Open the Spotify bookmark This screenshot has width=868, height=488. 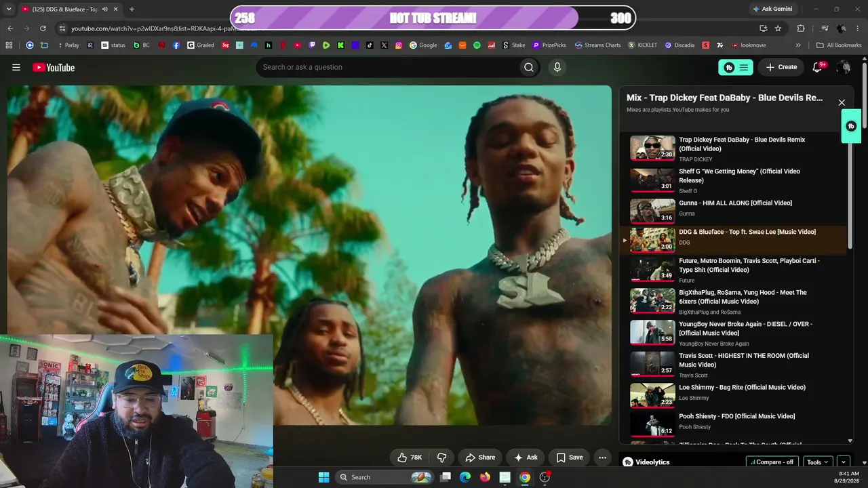(477, 45)
